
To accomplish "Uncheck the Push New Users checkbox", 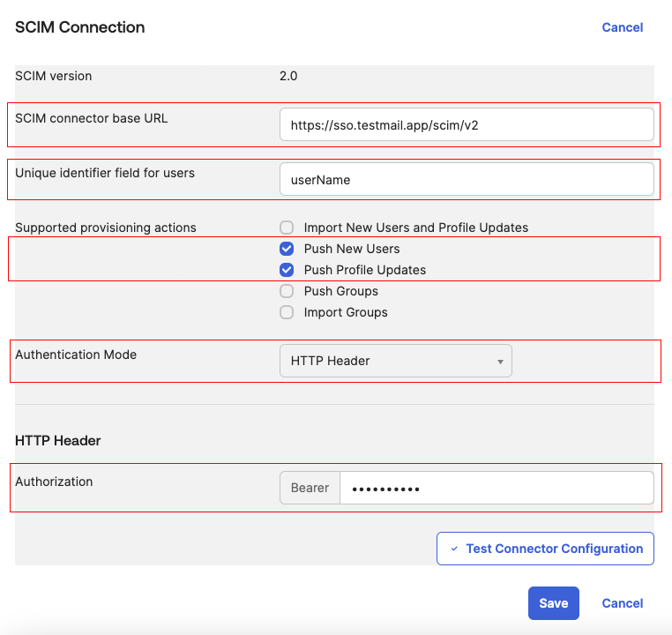I will 287,249.
